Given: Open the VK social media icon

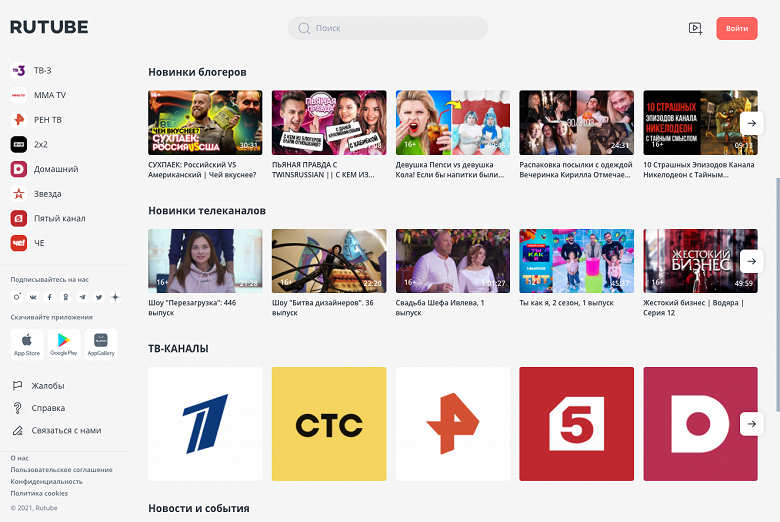Looking at the screenshot, I should click(x=33, y=297).
